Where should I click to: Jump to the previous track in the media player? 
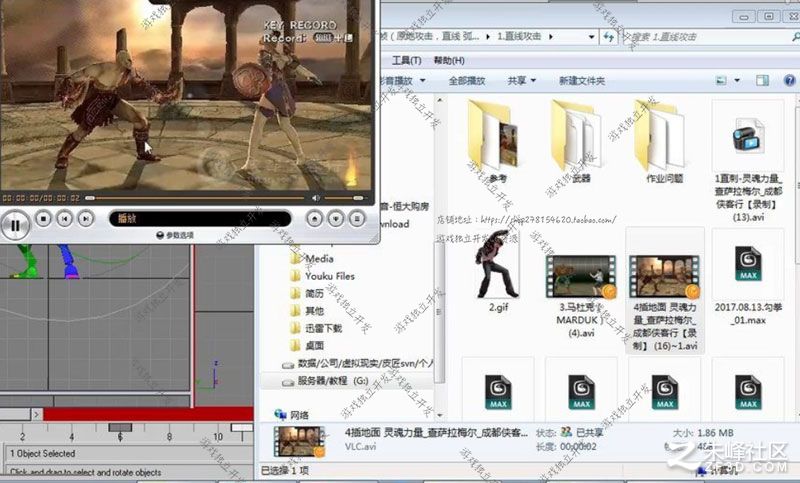[x=64, y=219]
